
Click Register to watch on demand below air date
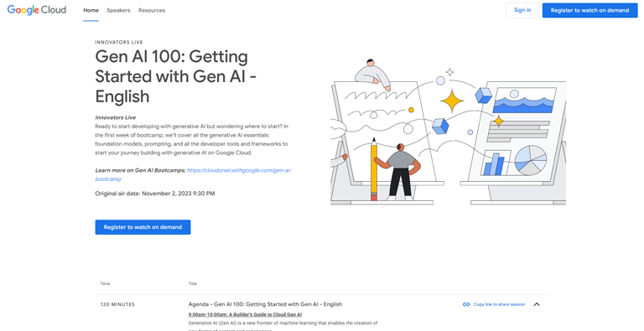(143, 227)
